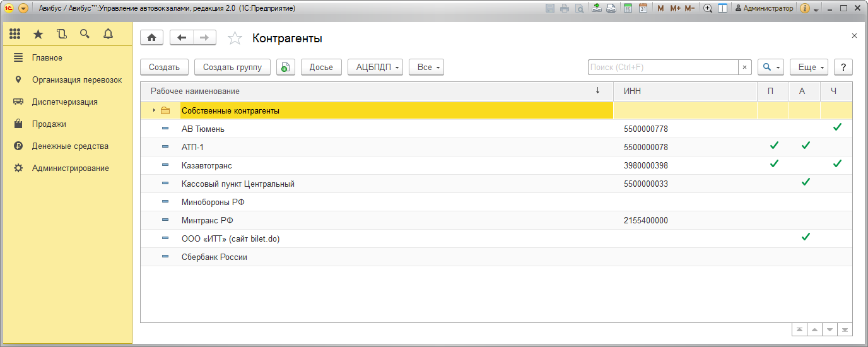Open the Диспетчеризация section
Viewport: 868px width, 347px height.
click(x=64, y=102)
